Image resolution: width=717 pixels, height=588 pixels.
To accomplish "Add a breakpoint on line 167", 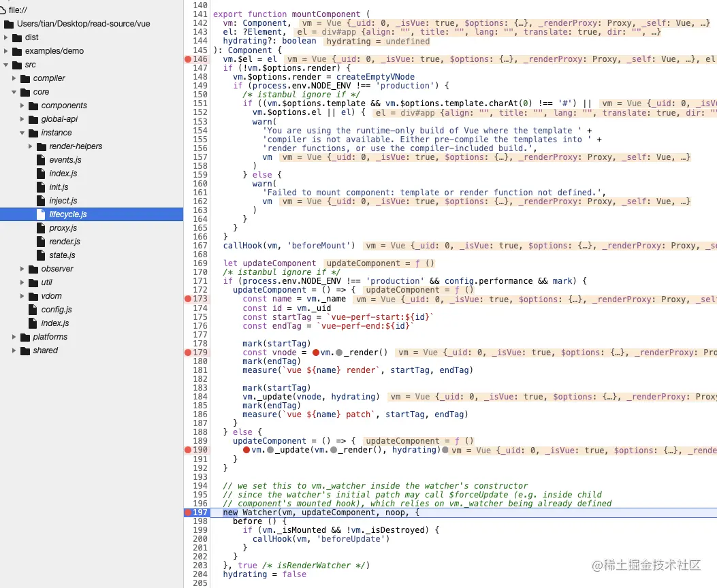I will point(200,246).
